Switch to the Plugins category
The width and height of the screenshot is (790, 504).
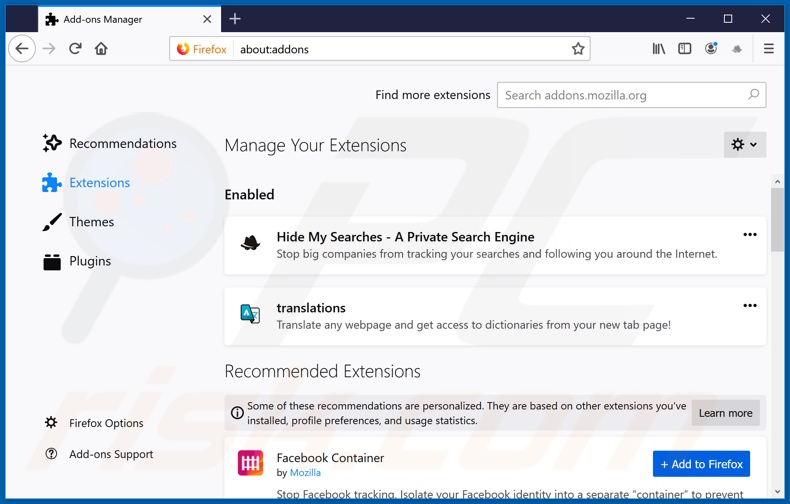coord(77,261)
